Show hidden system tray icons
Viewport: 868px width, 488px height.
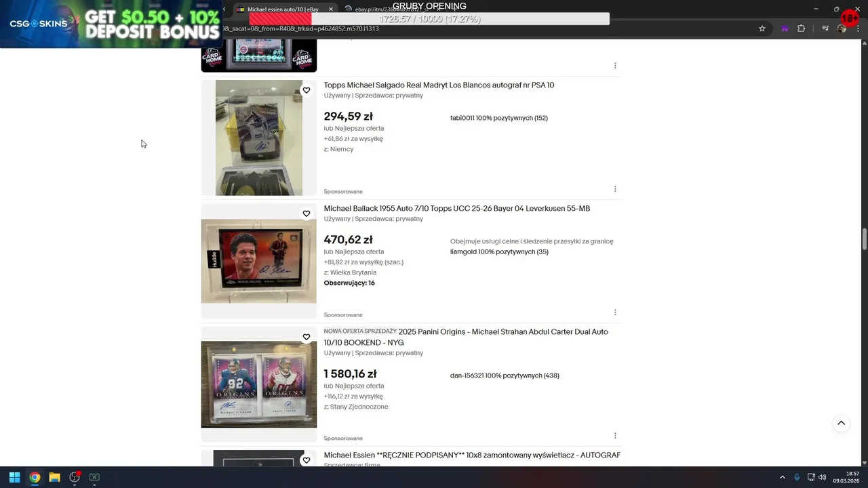pyautogui.click(x=782, y=477)
